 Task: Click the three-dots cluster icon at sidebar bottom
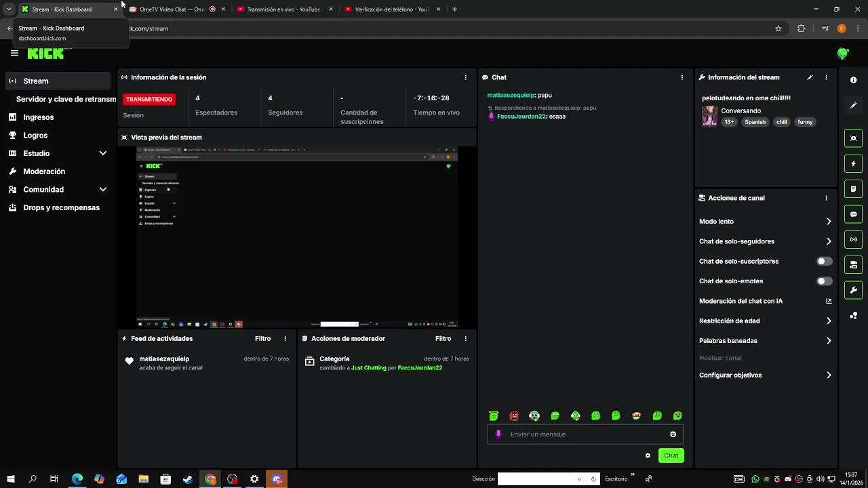[853, 316]
